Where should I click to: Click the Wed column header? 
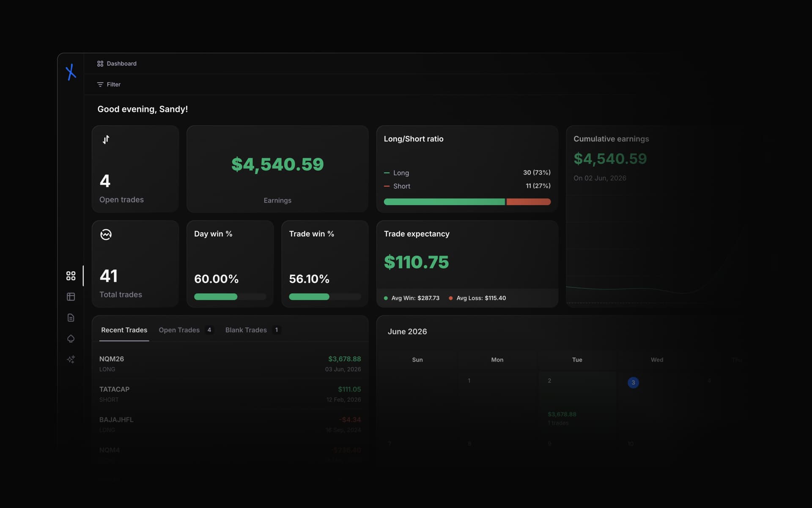click(x=657, y=360)
